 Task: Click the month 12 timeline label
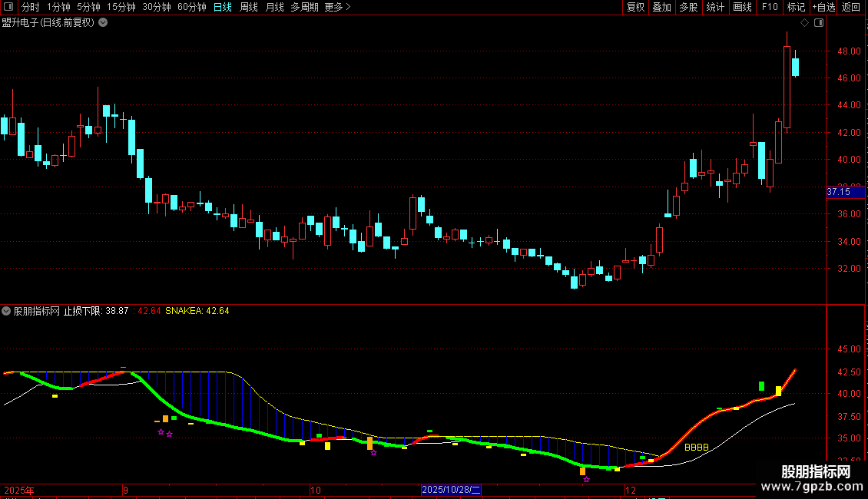coord(631,490)
